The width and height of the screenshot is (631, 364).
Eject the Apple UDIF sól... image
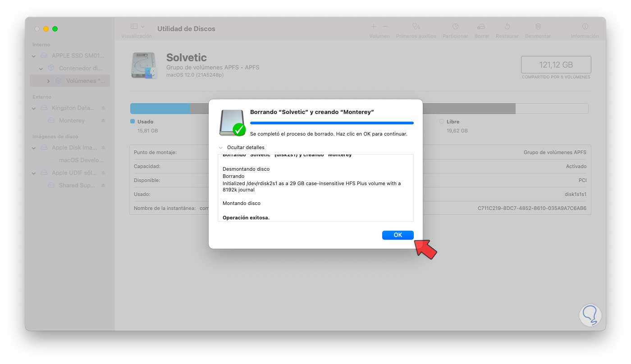point(103,173)
